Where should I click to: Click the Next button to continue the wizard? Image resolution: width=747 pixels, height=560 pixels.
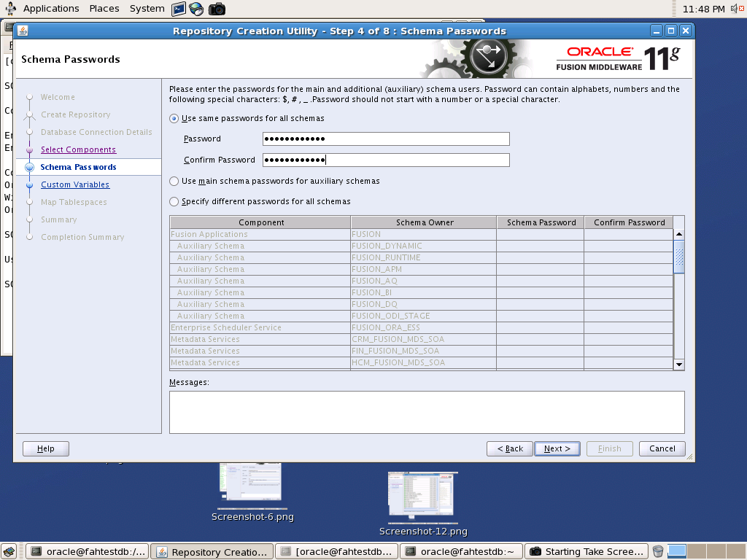point(557,448)
